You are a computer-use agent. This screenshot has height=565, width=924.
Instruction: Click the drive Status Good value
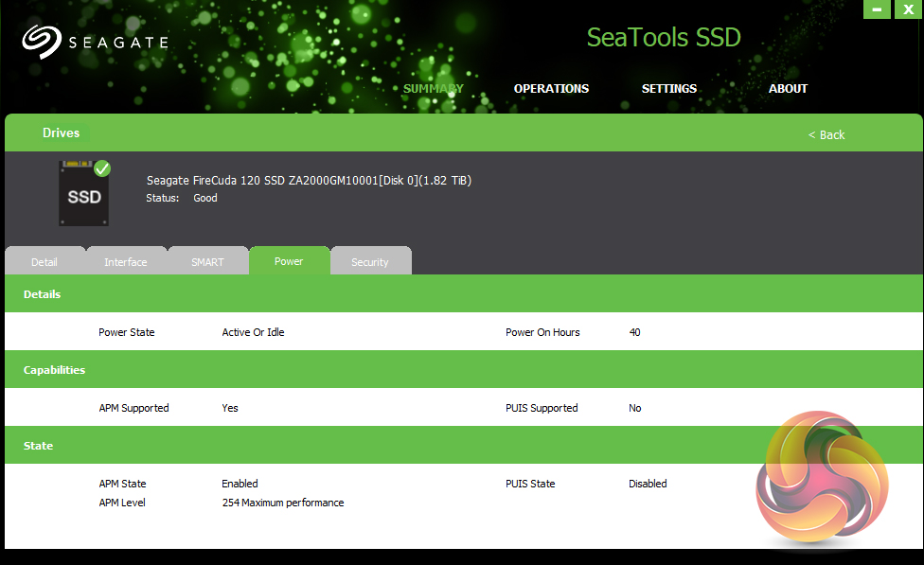205,198
